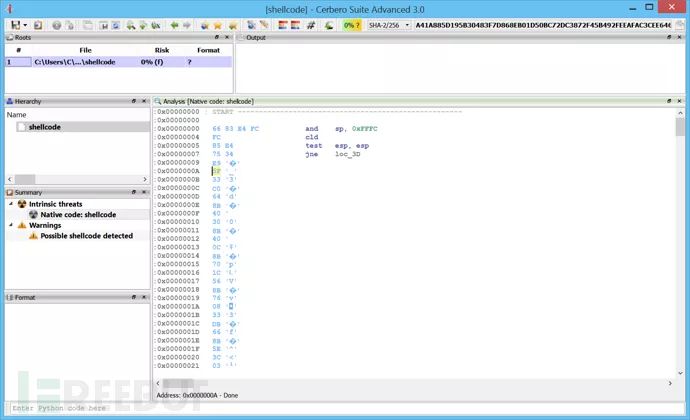Image resolution: width=690 pixels, height=420 pixels.
Task: Click the 0% risk indicator in the toolbar
Action: pyautogui.click(x=351, y=24)
